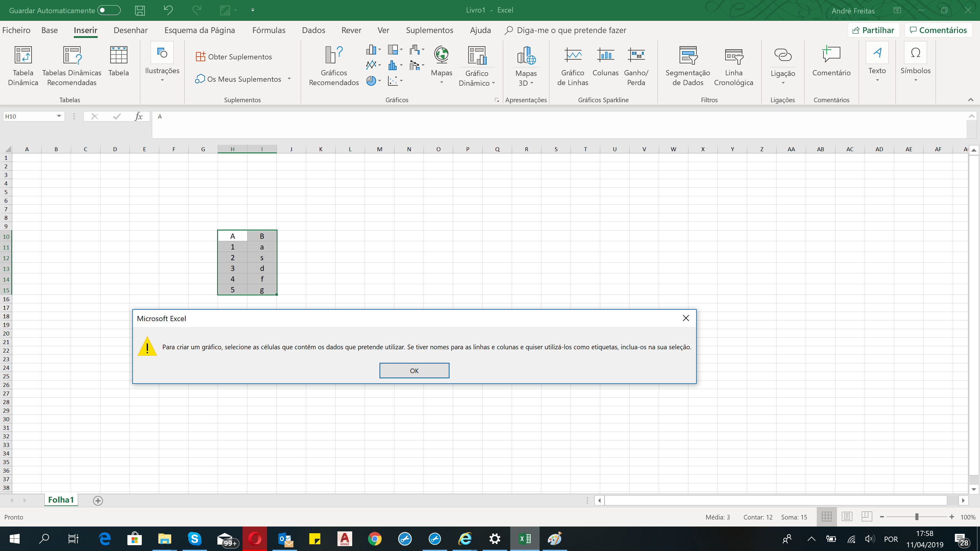Screen dimensions: 980x551
Task: Toggle Guardar Automaticamente switch
Action: 109,10
